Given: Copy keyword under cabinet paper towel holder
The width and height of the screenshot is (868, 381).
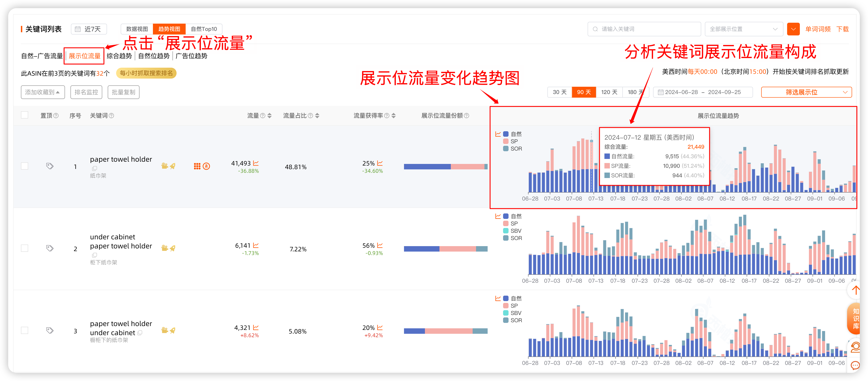Looking at the screenshot, I should point(94,255).
